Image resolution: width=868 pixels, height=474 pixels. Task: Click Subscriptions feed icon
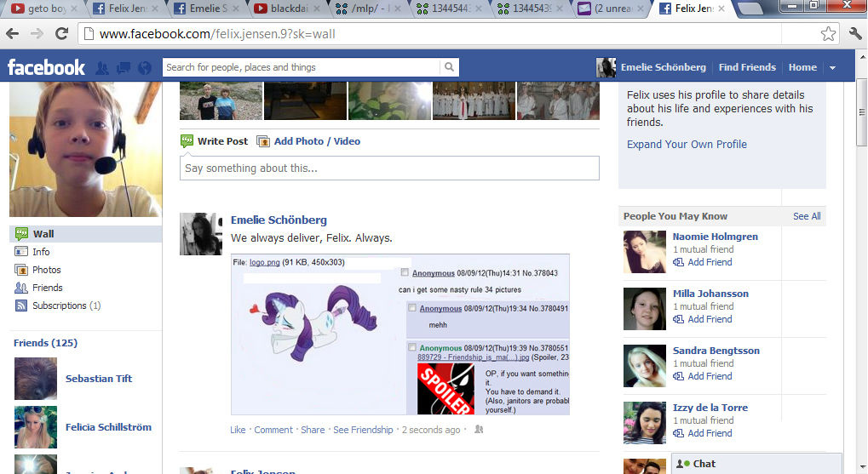pyautogui.click(x=21, y=306)
